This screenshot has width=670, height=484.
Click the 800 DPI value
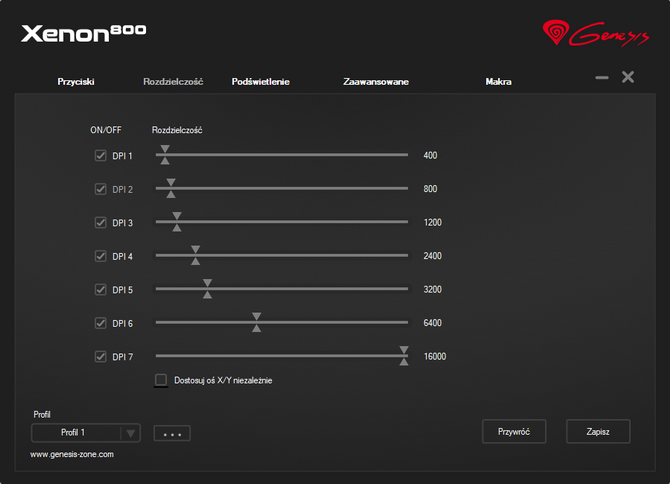click(430, 189)
